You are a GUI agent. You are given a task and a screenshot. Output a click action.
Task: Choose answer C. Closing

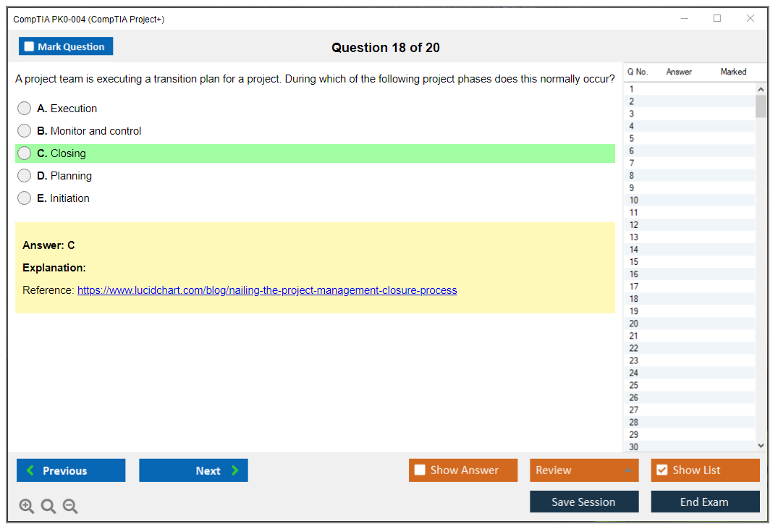[x=25, y=153]
